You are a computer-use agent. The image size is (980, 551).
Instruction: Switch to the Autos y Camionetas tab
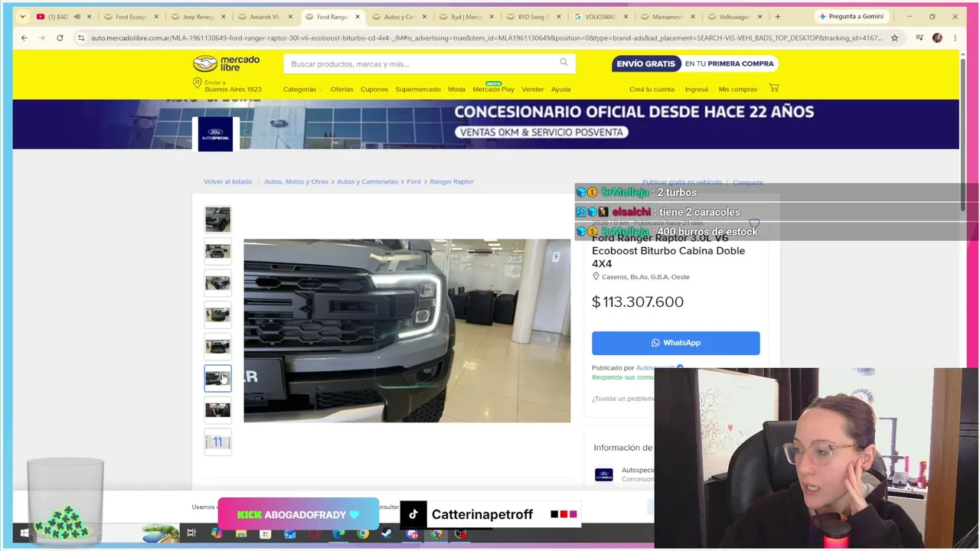[x=398, y=16]
